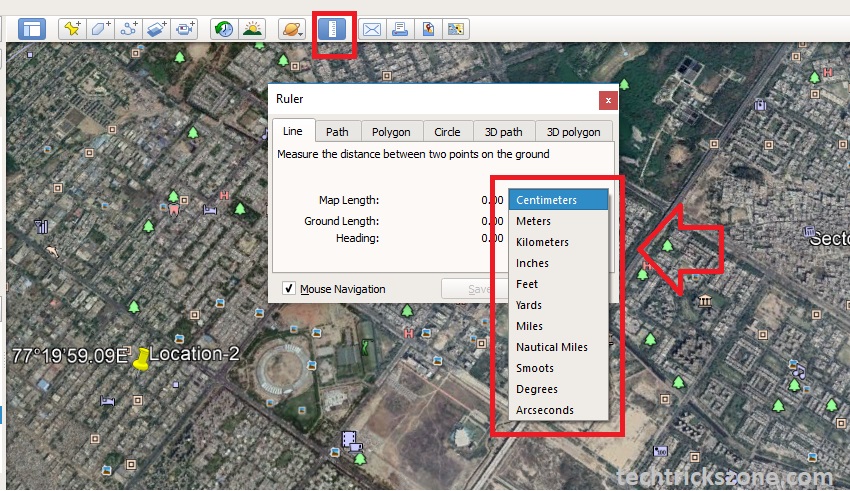Select Kilometers from the units list
Image resolution: width=850 pixels, height=491 pixels.
coord(542,242)
